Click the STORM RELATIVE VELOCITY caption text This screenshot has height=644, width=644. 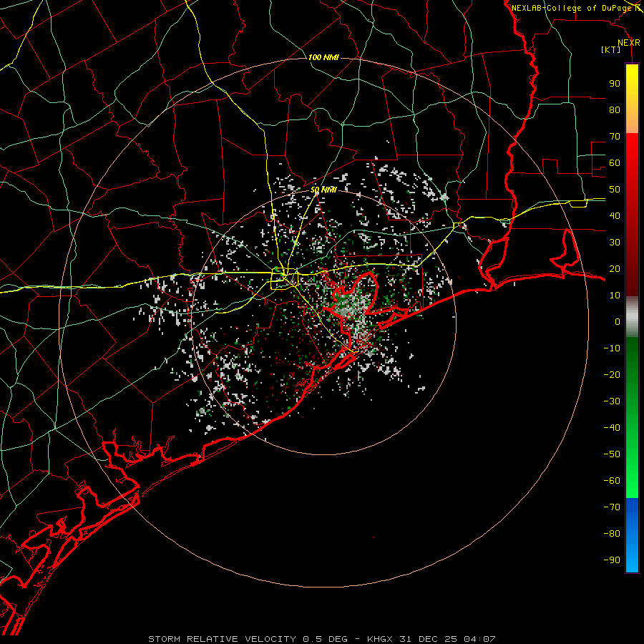pos(222,639)
